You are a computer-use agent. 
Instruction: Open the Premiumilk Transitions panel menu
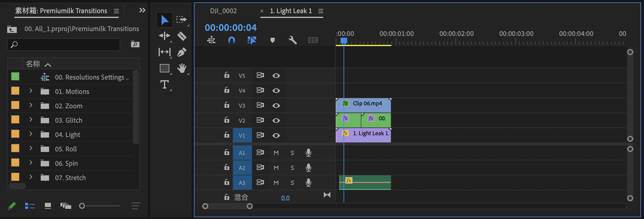click(116, 11)
